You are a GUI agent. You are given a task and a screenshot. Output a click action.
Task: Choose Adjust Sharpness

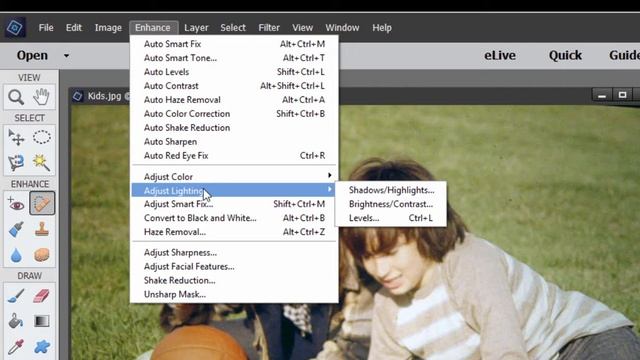click(234, 253)
